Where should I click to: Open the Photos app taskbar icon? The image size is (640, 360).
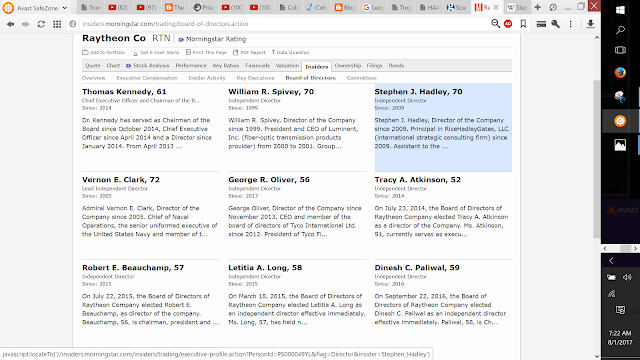pyautogui.click(x=620, y=145)
